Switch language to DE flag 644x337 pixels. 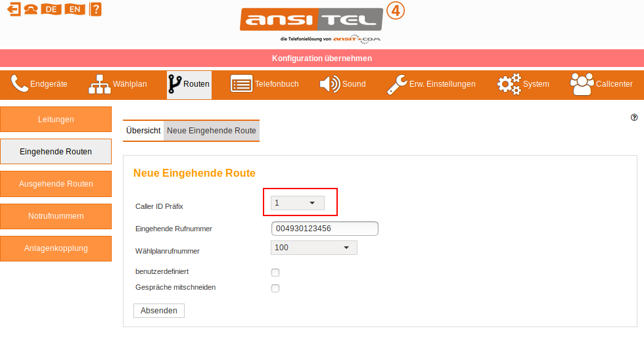click(x=51, y=9)
